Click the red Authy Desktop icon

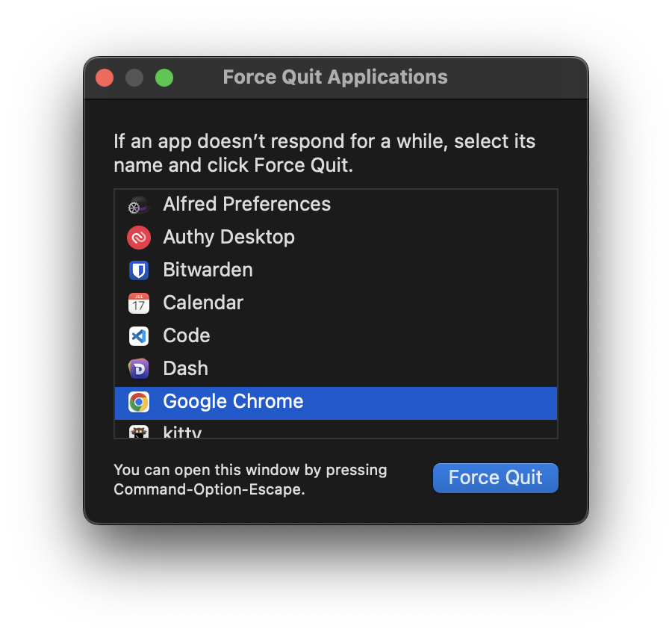click(x=139, y=238)
